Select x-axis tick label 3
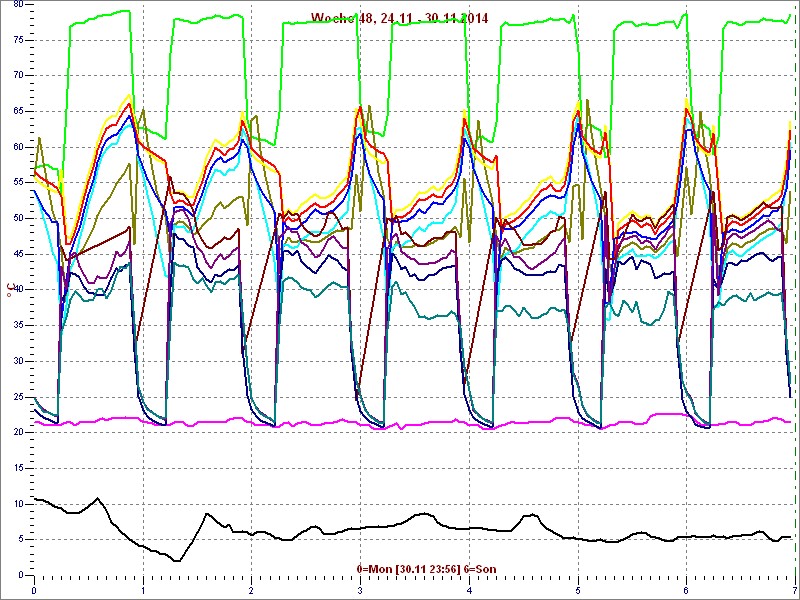This screenshot has height=600, width=800. point(360,589)
